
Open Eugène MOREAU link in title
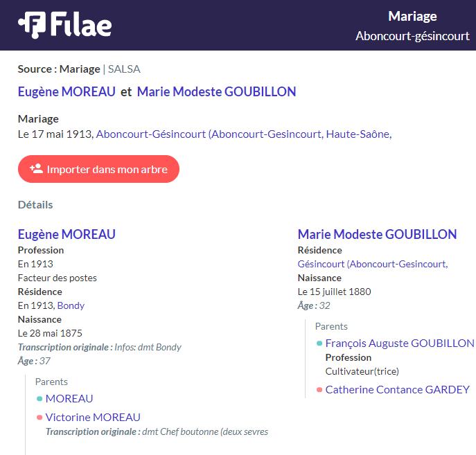pyautogui.click(x=67, y=91)
